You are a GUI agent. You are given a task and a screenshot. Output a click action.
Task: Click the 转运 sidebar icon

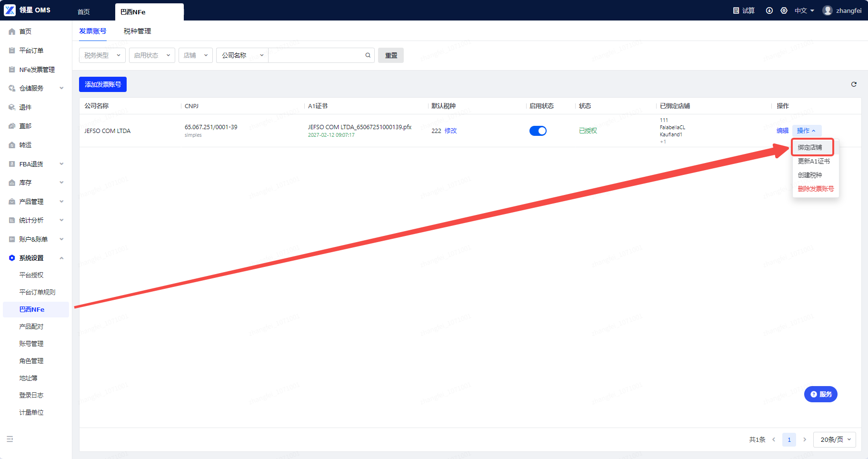tap(12, 145)
